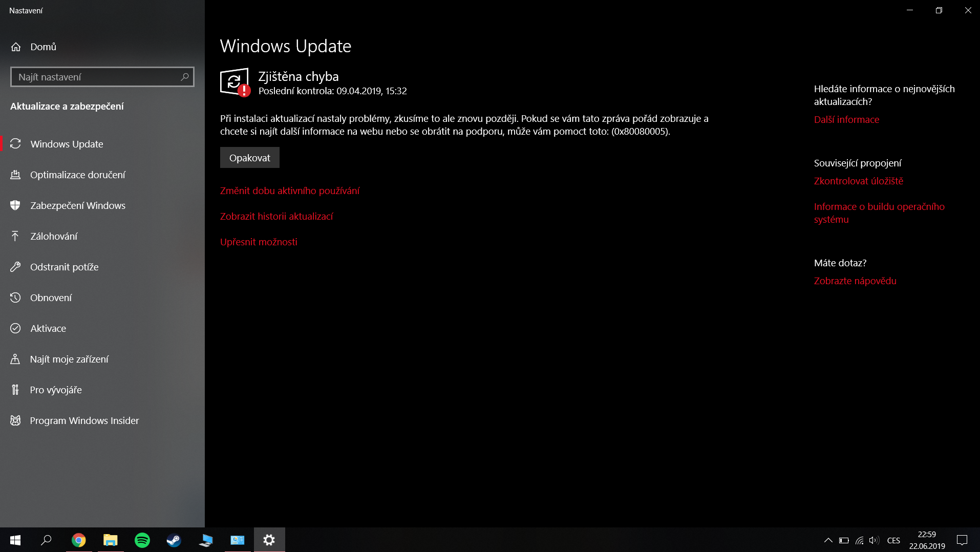The image size is (980, 552).
Task: Launch Google Chrome from taskbar
Action: tap(79, 540)
